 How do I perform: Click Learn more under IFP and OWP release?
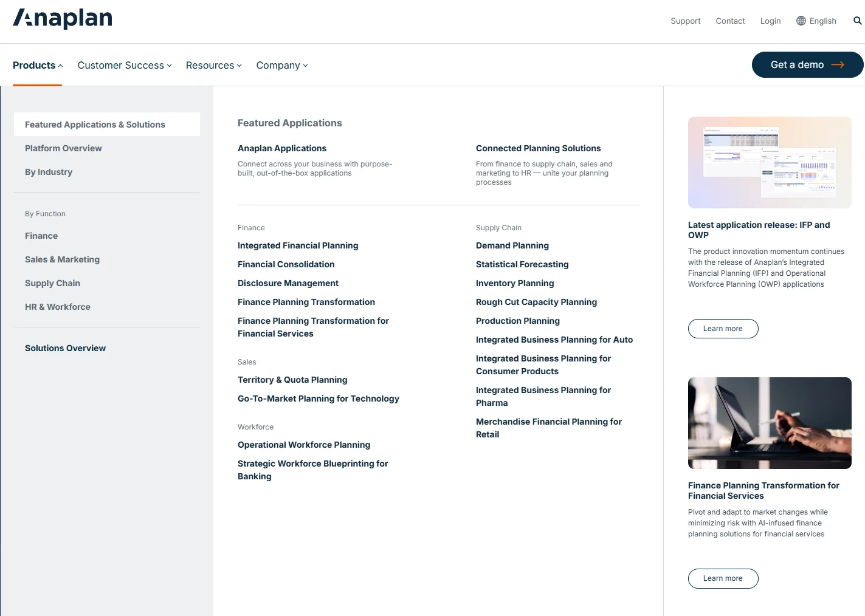coord(723,329)
